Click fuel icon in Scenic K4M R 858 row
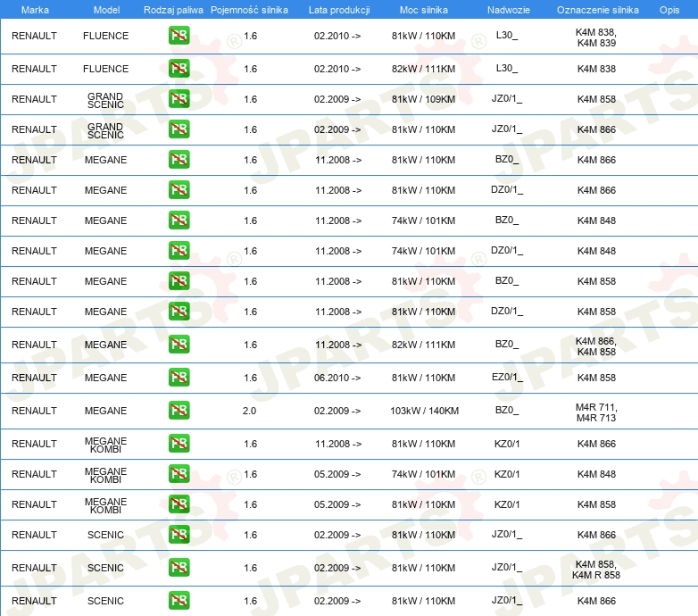The width and height of the screenshot is (698, 616). [x=179, y=568]
